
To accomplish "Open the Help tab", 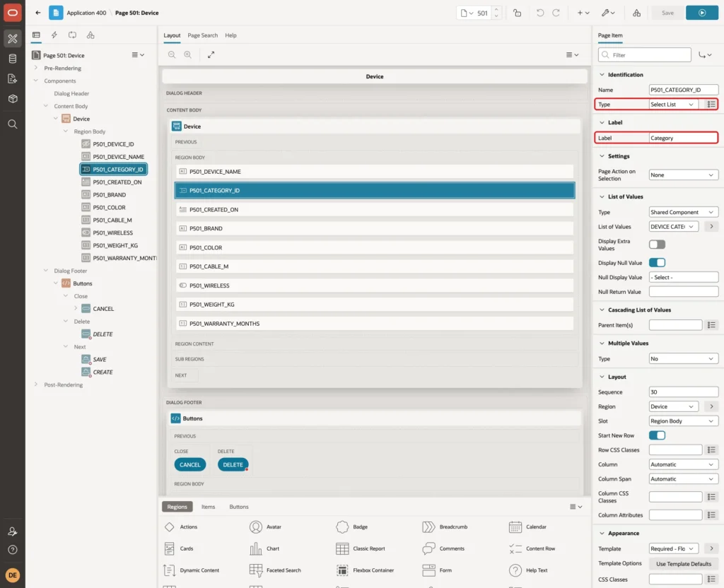I will [231, 35].
